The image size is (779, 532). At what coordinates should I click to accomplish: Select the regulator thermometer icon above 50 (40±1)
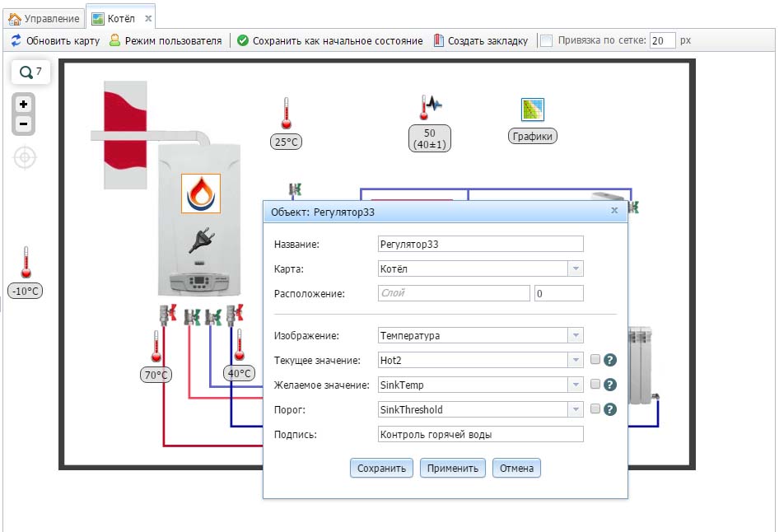[430, 107]
